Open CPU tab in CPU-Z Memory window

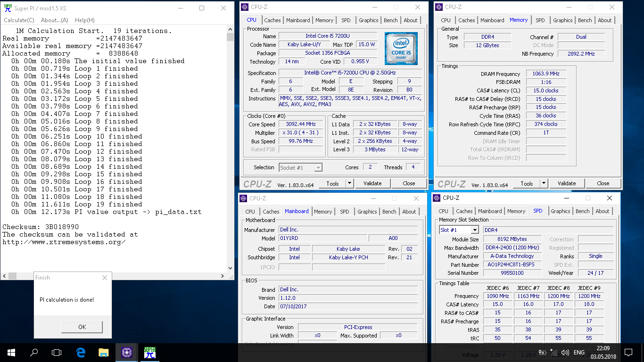point(446,20)
